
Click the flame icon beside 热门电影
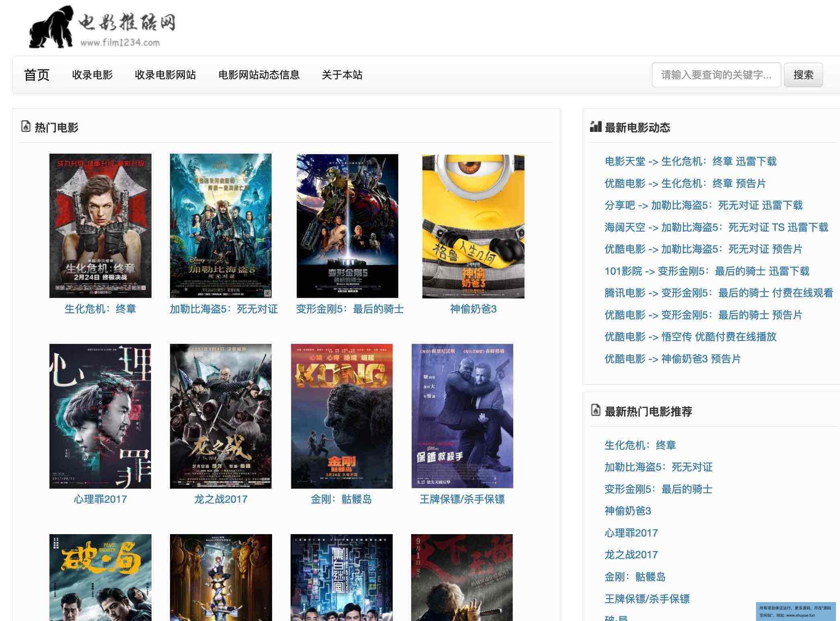pos(26,126)
